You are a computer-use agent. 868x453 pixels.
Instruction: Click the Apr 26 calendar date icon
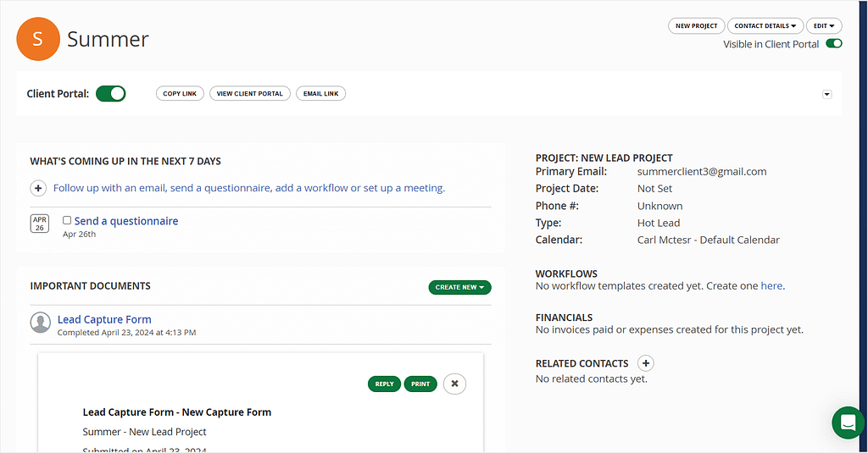tap(40, 224)
